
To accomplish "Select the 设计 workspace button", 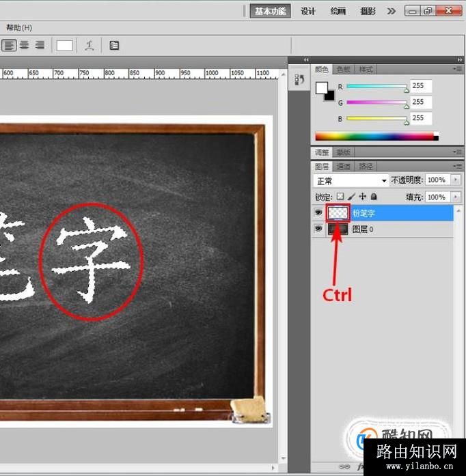I will click(308, 11).
